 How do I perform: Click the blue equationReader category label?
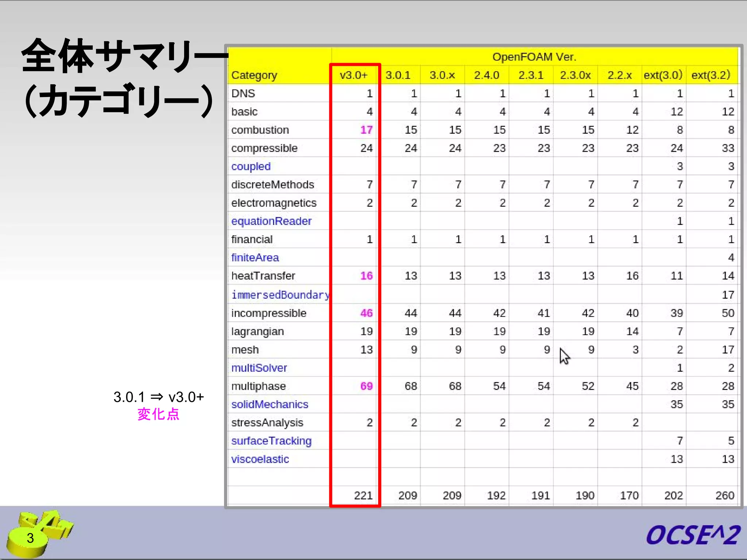tap(271, 221)
